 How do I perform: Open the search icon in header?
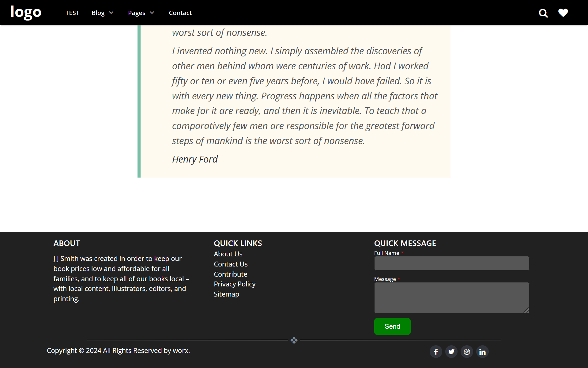click(x=543, y=13)
